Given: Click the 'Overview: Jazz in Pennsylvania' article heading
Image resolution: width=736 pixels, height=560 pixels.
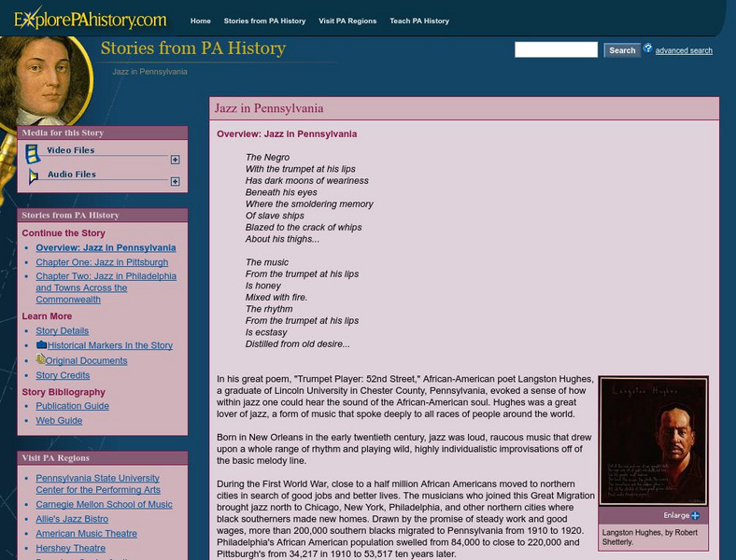Looking at the screenshot, I should [287, 134].
